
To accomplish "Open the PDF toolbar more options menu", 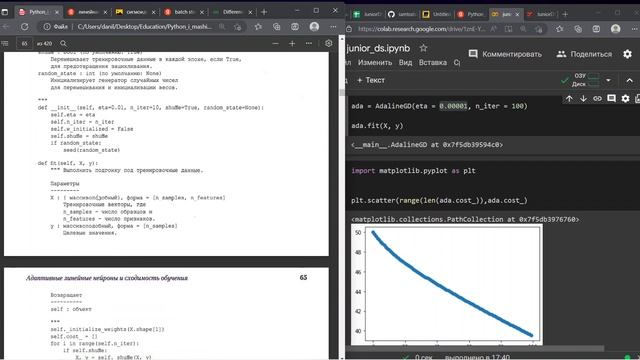I will tap(309, 43).
